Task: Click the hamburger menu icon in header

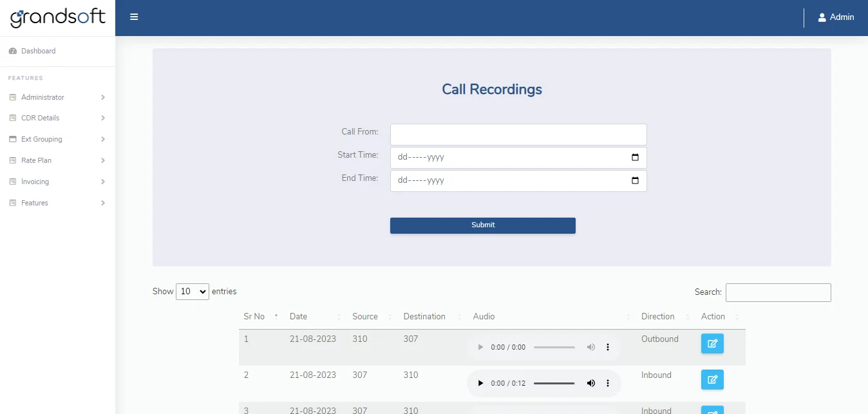Action: (x=134, y=17)
